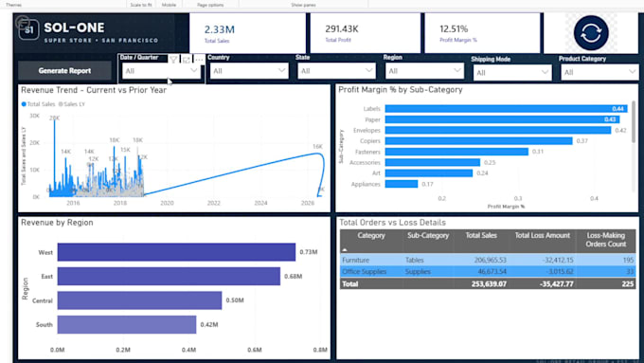Click the Revenue by Region chart title

57,223
